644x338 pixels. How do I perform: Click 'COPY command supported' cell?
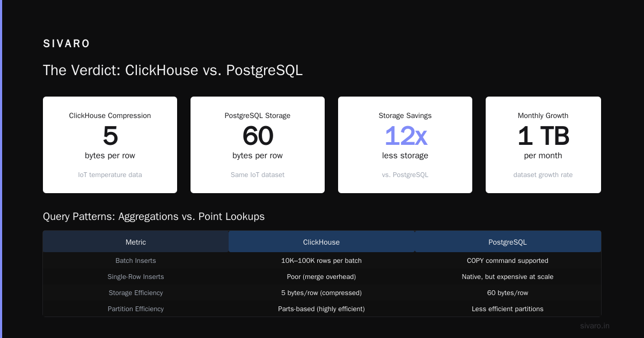pyautogui.click(x=508, y=261)
